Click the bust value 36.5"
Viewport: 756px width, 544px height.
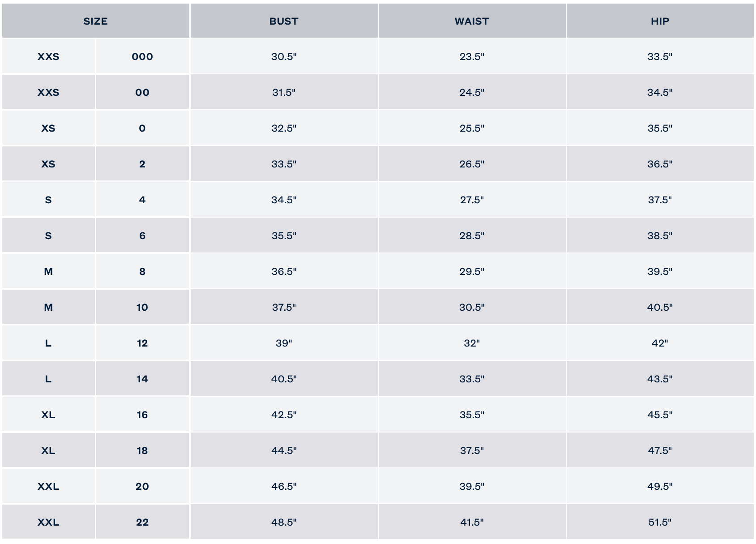(284, 271)
